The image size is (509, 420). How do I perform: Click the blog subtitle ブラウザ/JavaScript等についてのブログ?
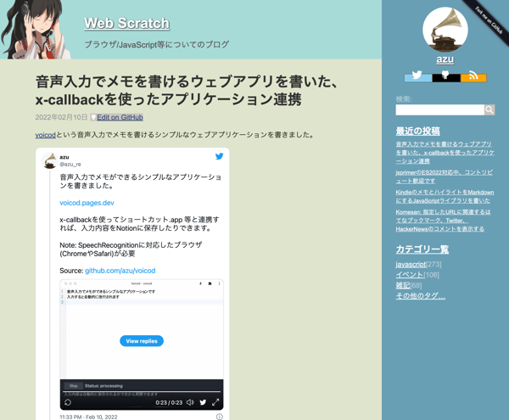tap(157, 44)
